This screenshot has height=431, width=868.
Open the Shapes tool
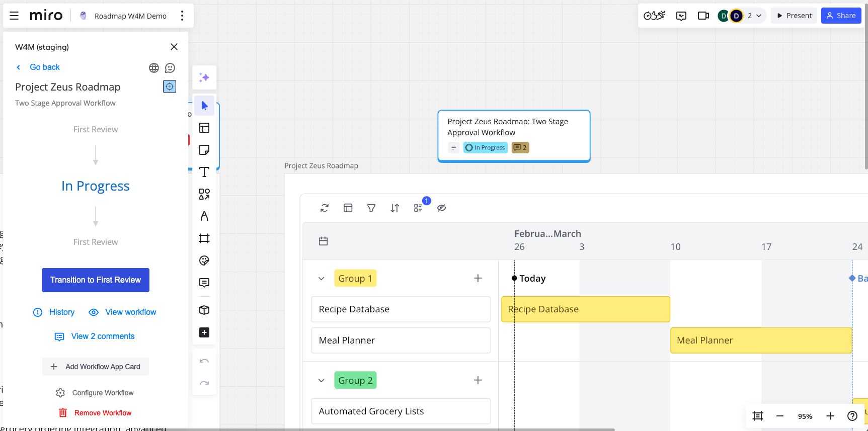(x=204, y=194)
